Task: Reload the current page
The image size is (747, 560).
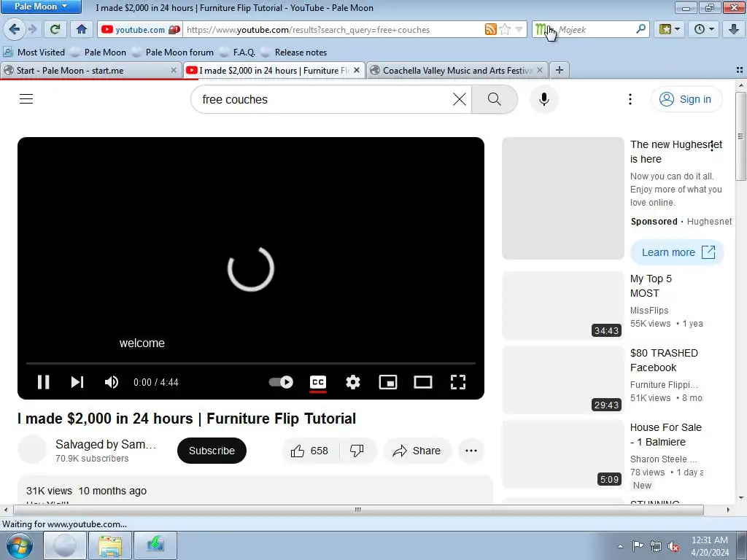Action: (x=55, y=29)
